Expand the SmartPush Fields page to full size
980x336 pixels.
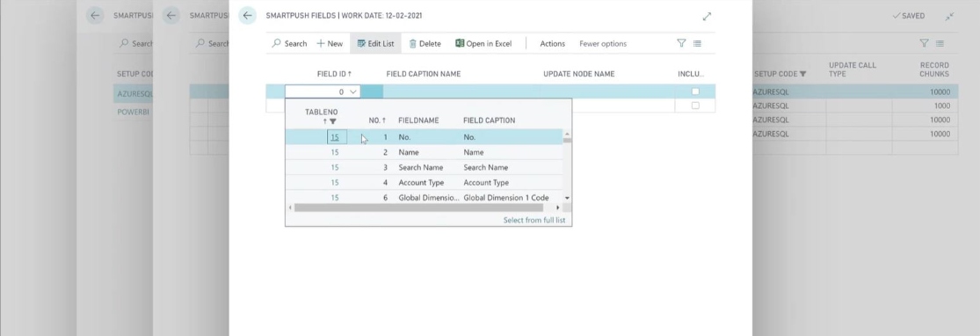click(x=707, y=16)
